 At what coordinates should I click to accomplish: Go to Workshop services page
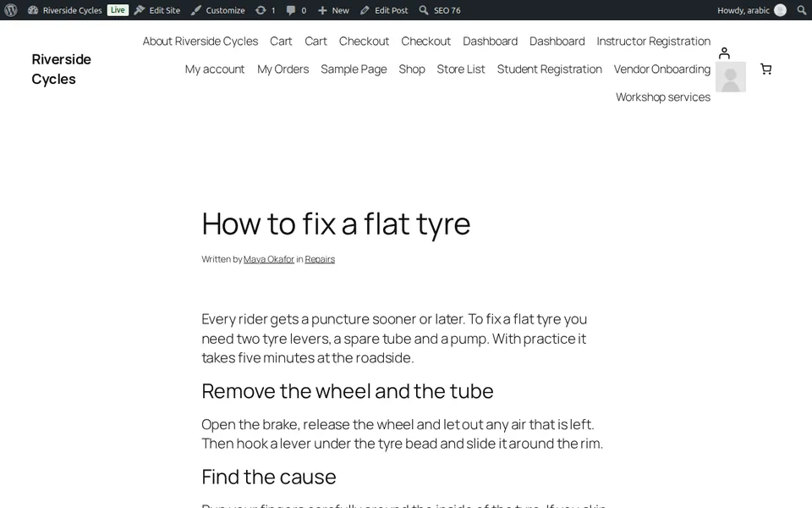[663, 97]
